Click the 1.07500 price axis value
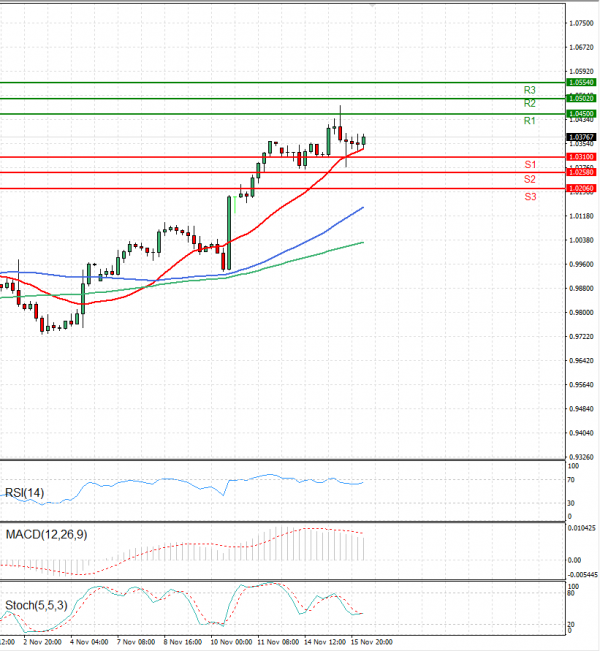 coord(581,23)
